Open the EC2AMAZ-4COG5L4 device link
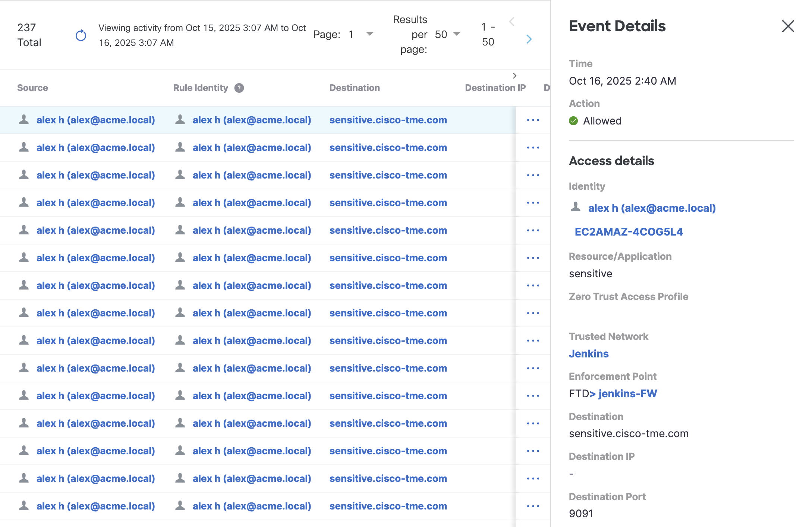 (x=629, y=232)
